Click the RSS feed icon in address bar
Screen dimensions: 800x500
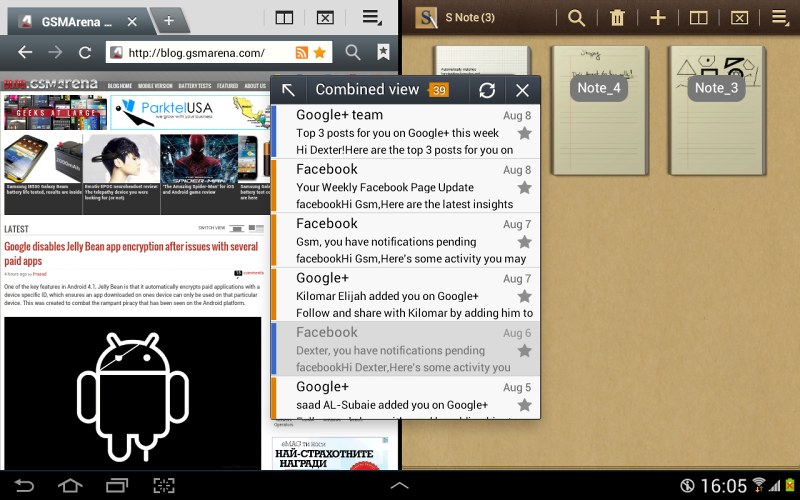(302, 53)
